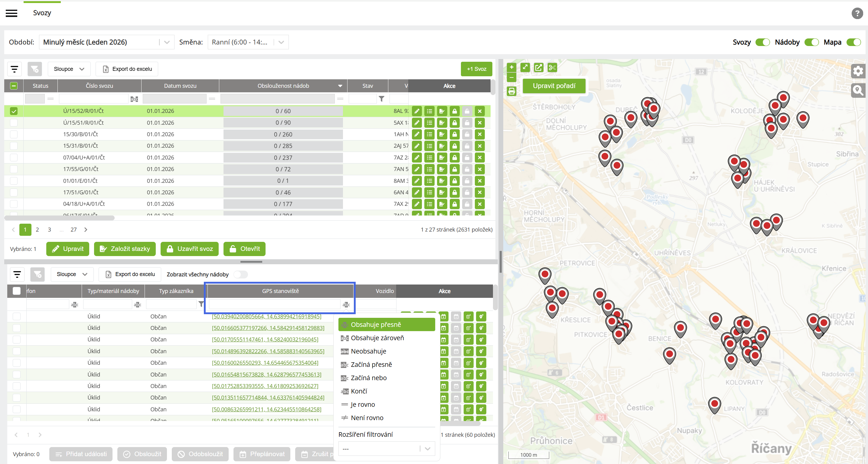
Task: Select the Neobsahuje filter option
Action: (x=368, y=351)
